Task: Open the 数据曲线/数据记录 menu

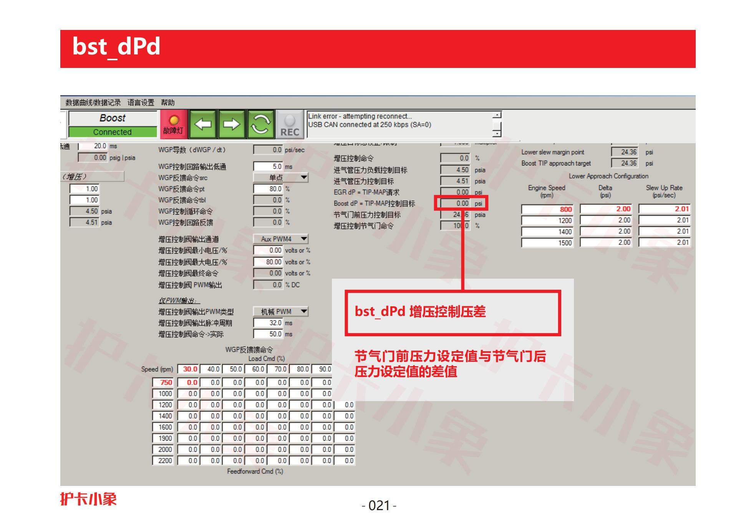Action: click(x=93, y=102)
